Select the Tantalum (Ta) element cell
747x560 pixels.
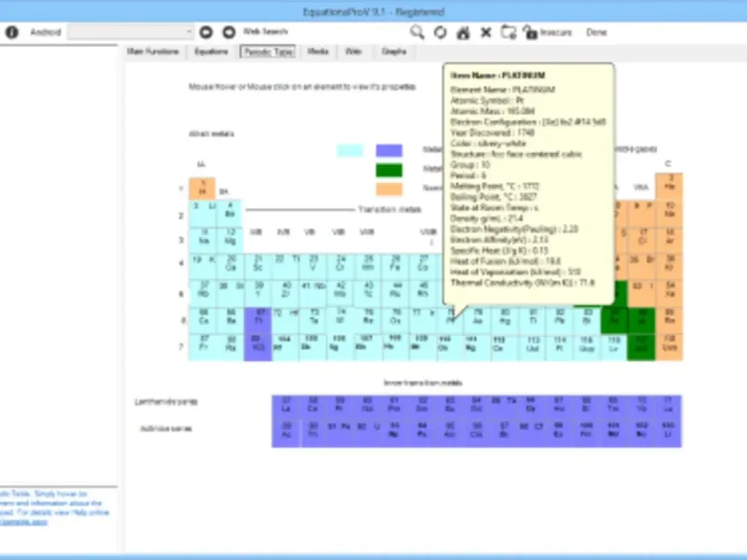click(x=313, y=320)
